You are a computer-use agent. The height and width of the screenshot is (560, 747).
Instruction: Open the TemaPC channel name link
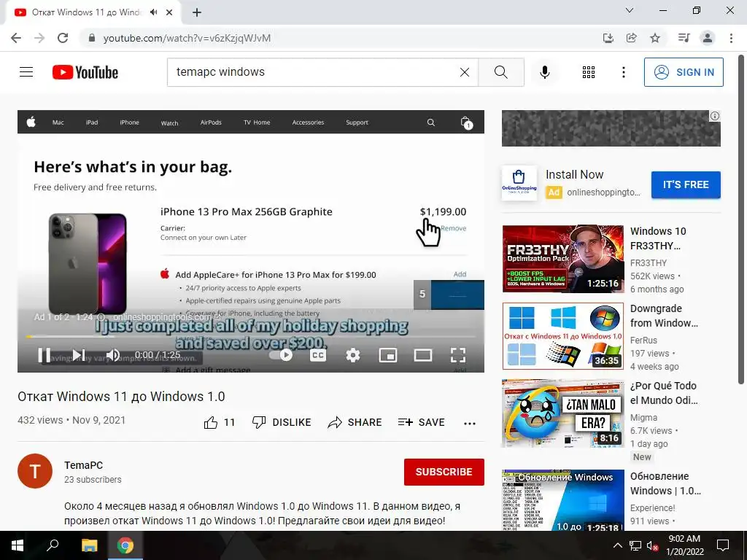click(x=83, y=465)
